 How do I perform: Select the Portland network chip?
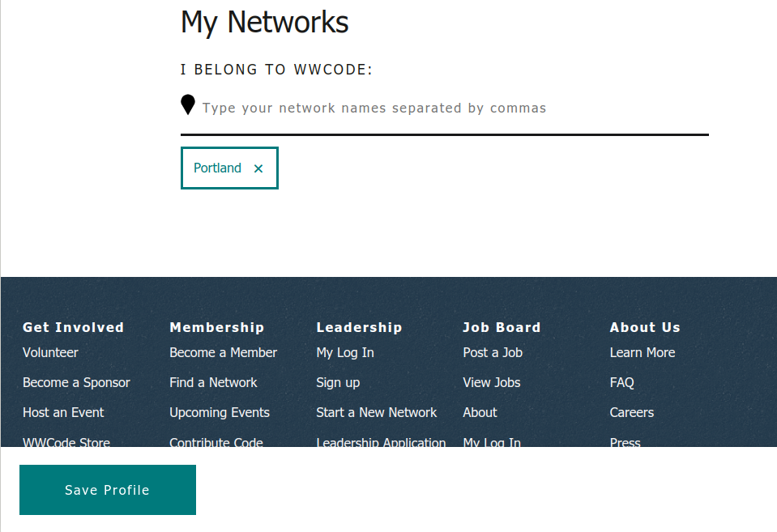pos(229,168)
